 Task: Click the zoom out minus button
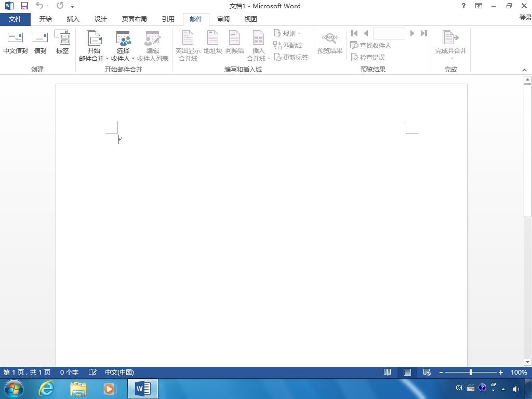click(441, 373)
